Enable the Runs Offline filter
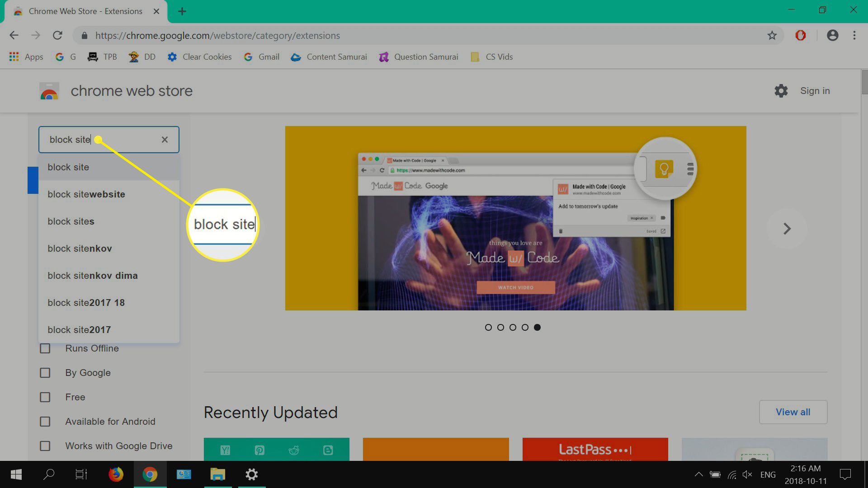 tap(45, 348)
